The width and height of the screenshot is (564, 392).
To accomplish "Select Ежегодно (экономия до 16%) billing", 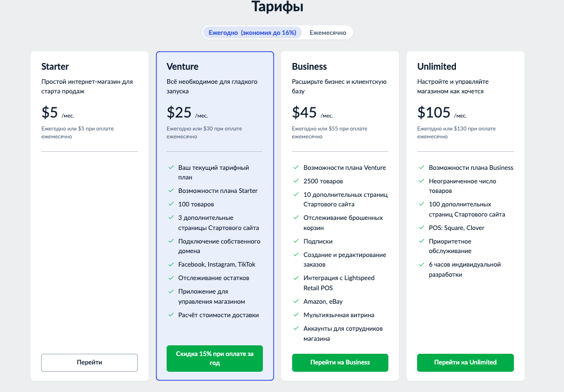I will pyautogui.click(x=252, y=33).
